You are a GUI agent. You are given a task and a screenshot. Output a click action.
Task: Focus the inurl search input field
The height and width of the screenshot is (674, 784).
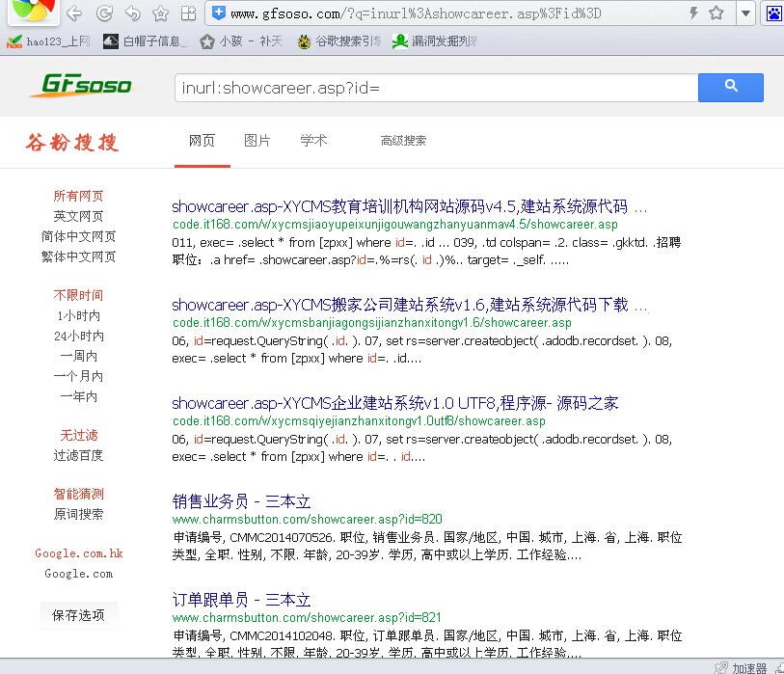point(436,88)
